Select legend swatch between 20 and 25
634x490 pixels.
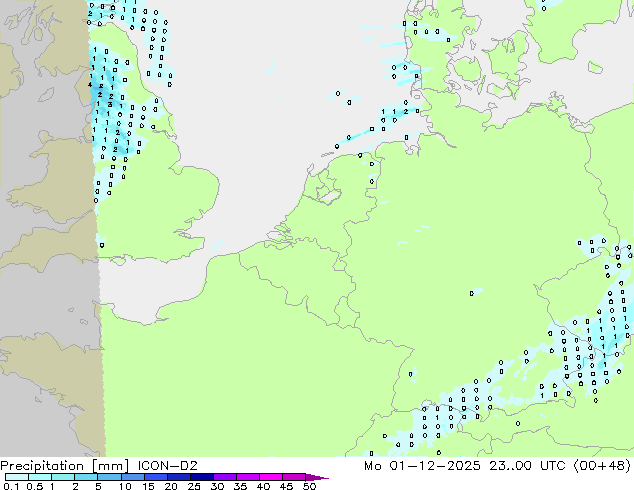(178, 477)
